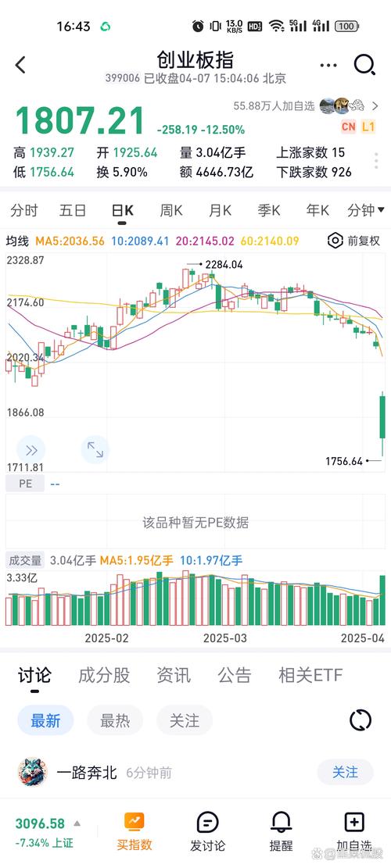The image size is (391, 868).
Task: Select the 最新 filter chip
Action: tap(45, 721)
